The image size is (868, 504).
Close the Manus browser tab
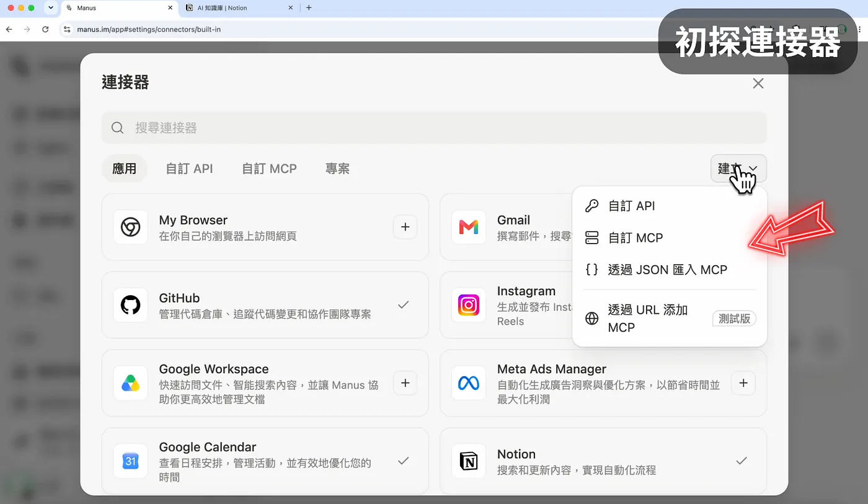[170, 8]
